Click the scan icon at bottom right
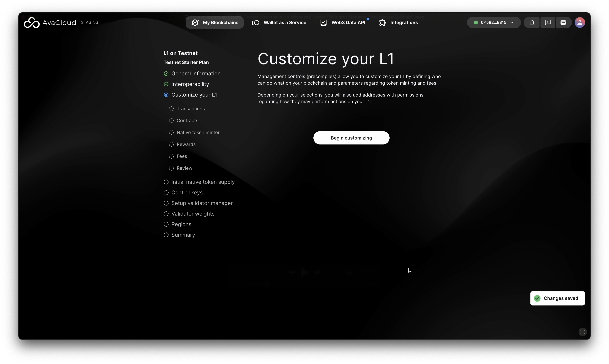The image size is (609, 364). 583,332
